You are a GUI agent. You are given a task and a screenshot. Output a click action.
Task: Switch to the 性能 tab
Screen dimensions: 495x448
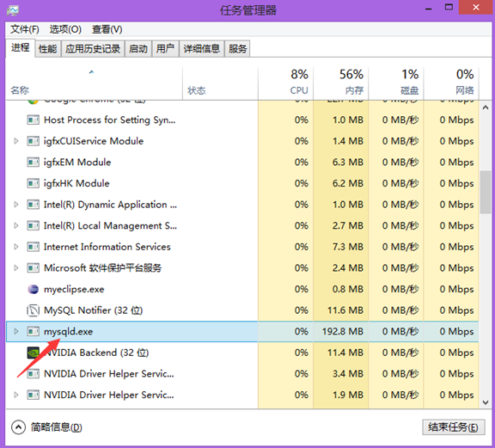[47, 49]
